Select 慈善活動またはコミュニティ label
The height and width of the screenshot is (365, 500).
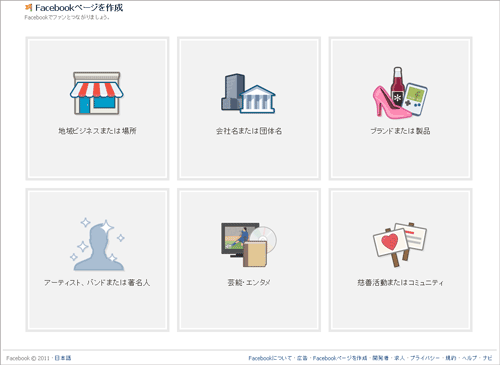400,283
